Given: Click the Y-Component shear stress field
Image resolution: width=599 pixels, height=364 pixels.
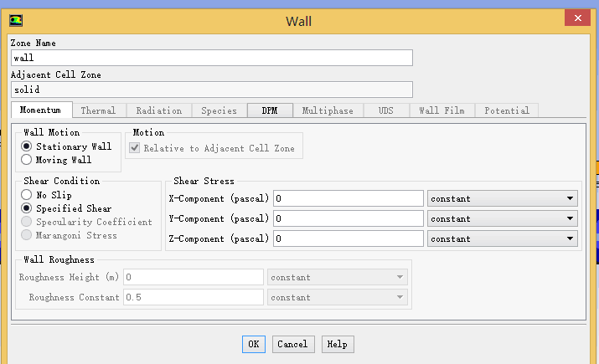Looking at the screenshot, I should click(x=348, y=218).
